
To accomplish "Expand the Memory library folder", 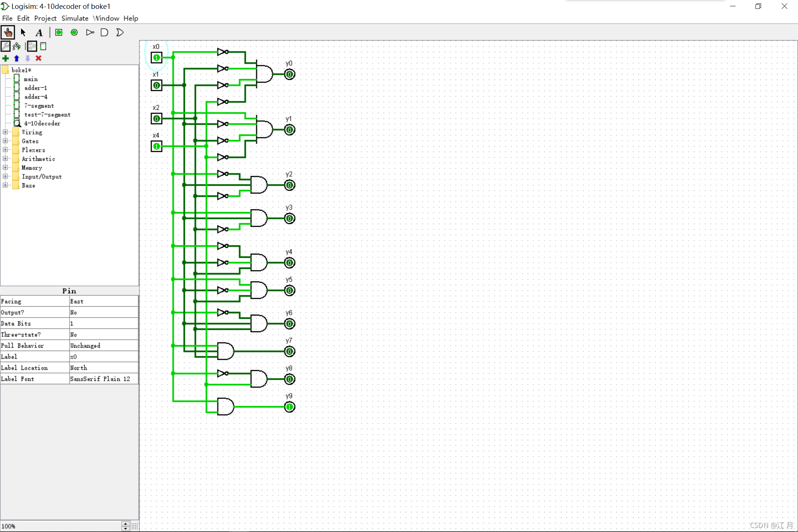I will [5, 167].
